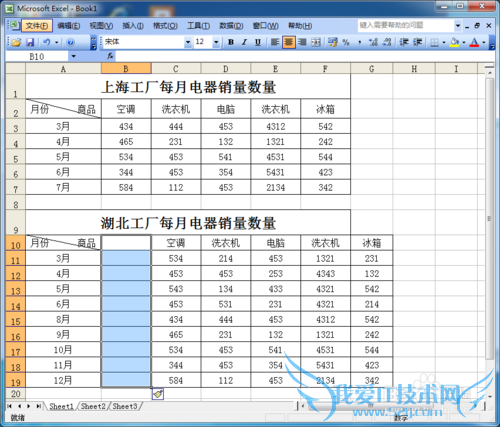Image resolution: width=500 pixels, height=427 pixels.
Task: Click the Borders icon
Action: point(434,42)
